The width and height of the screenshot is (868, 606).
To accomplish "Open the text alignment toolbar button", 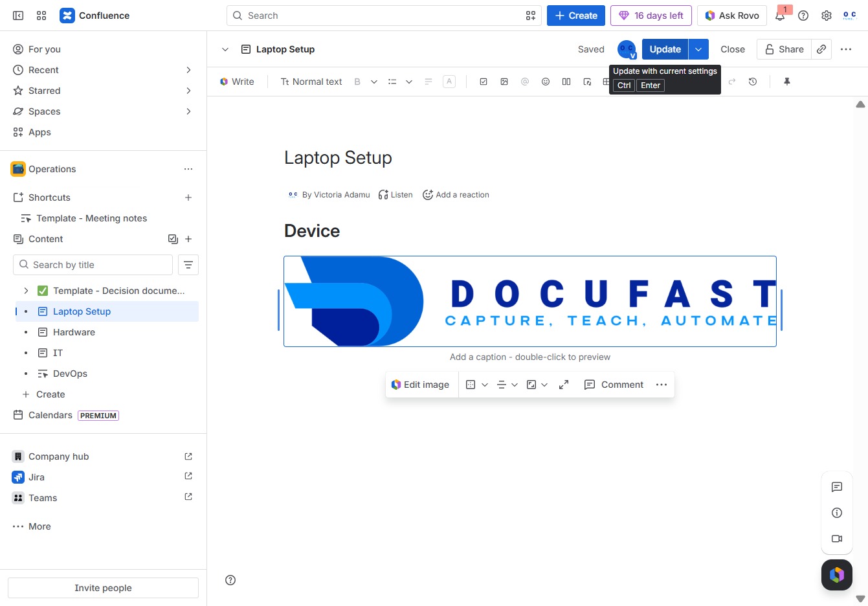I will click(428, 82).
